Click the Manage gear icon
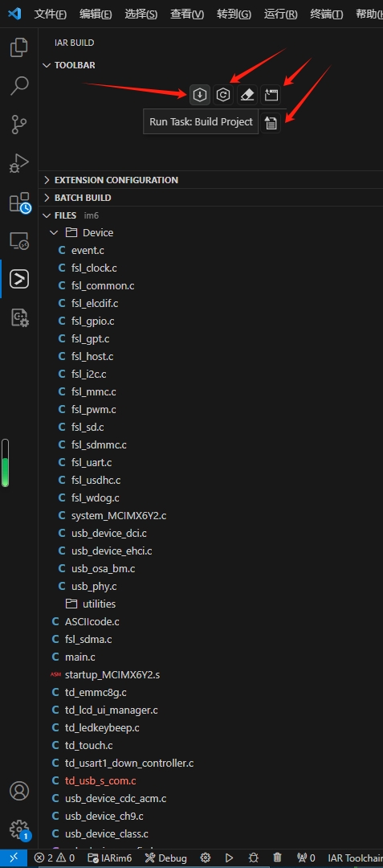 [19, 829]
